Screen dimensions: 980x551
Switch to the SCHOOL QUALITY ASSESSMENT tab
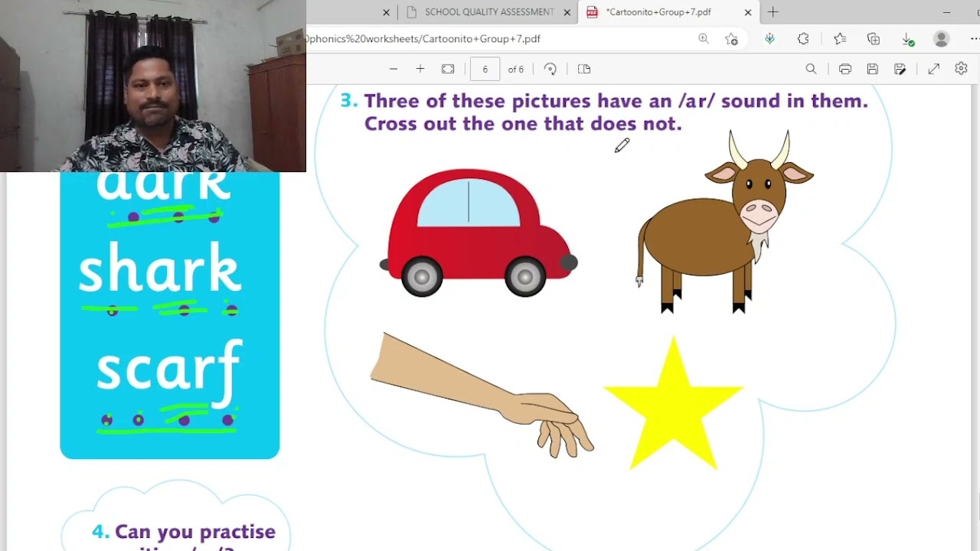point(488,12)
